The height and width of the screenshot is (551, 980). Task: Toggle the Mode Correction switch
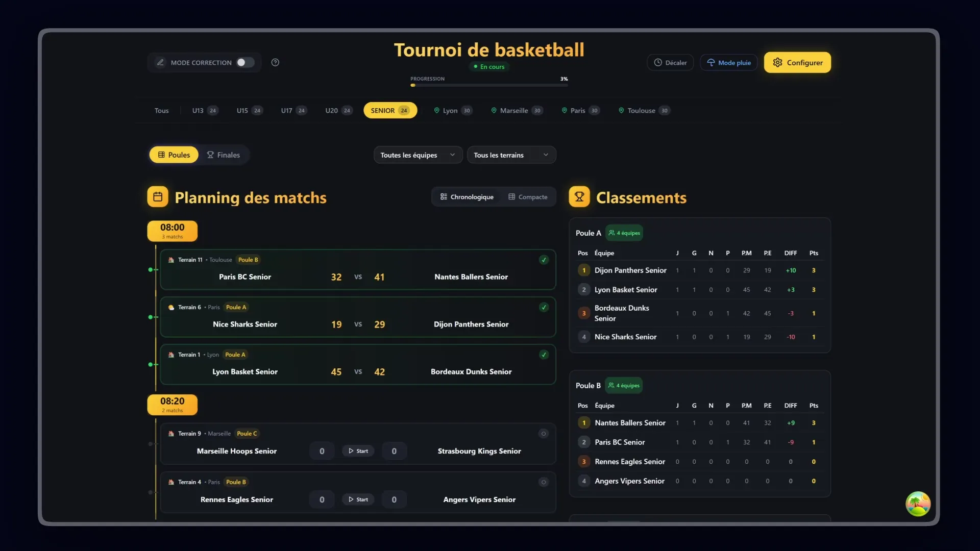pyautogui.click(x=245, y=62)
